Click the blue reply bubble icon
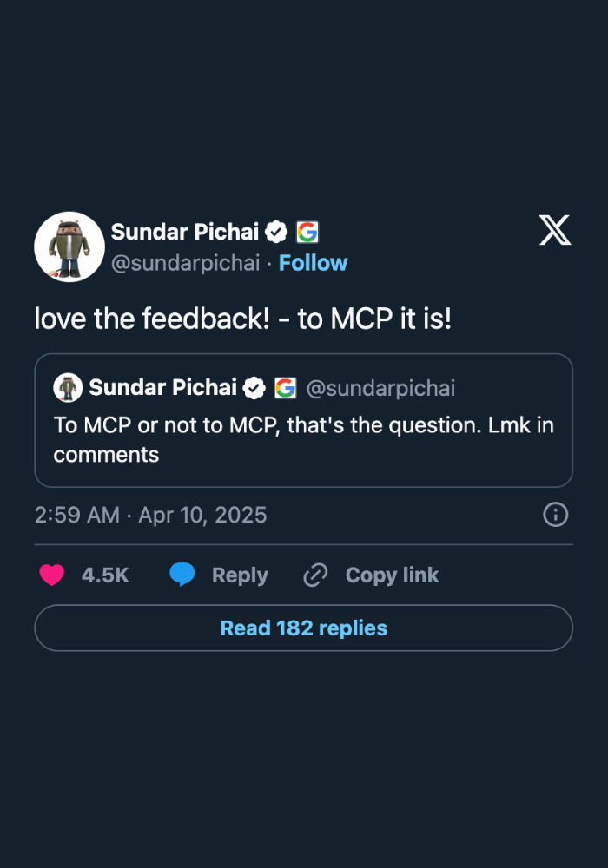This screenshot has width=608, height=868. coord(182,574)
